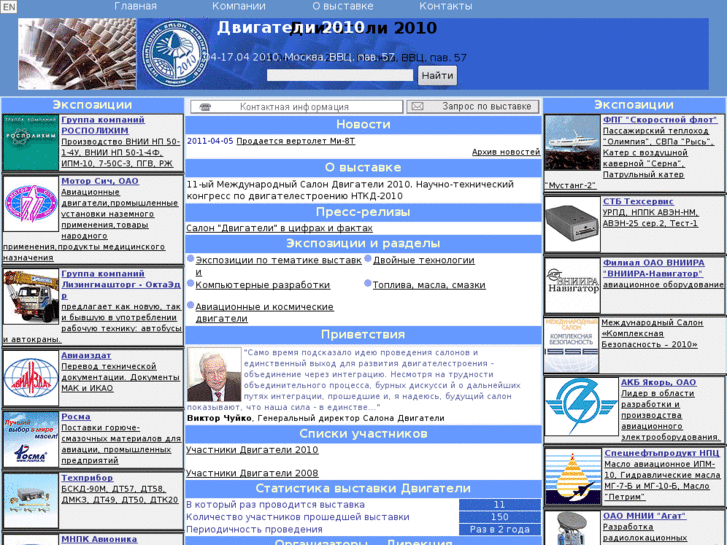Click the Росма advertisement logo
The width and height of the screenshot is (727, 545).
(x=31, y=439)
